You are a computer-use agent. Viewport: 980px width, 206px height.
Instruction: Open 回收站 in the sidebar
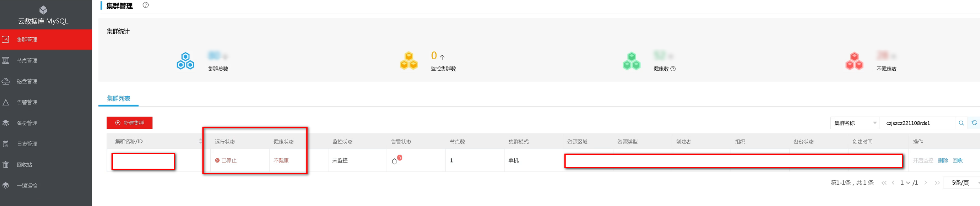(24, 165)
